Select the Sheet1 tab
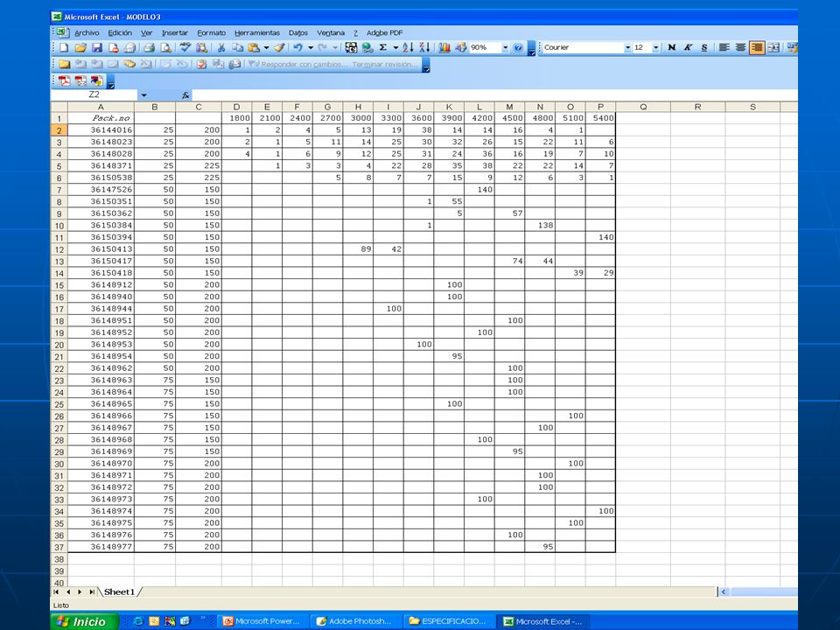Image resolution: width=840 pixels, height=630 pixels. [119, 592]
